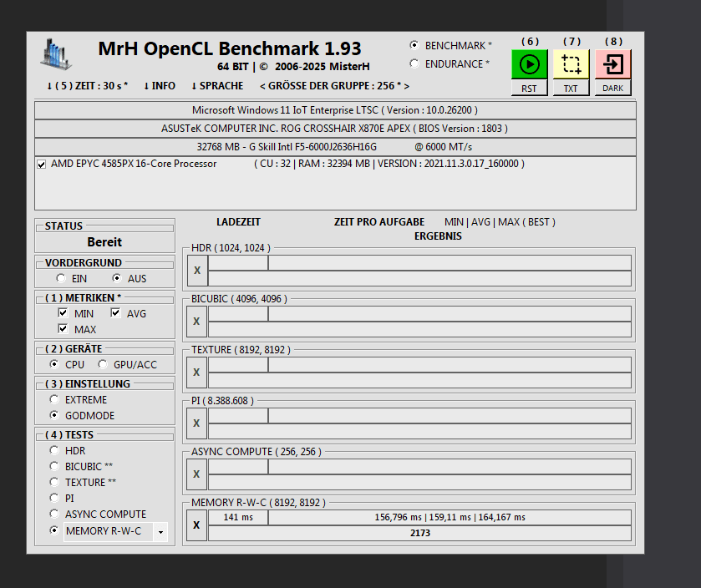This screenshot has width=701, height=588.
Task: Click the Bereit status text
Action: point(104,241)
